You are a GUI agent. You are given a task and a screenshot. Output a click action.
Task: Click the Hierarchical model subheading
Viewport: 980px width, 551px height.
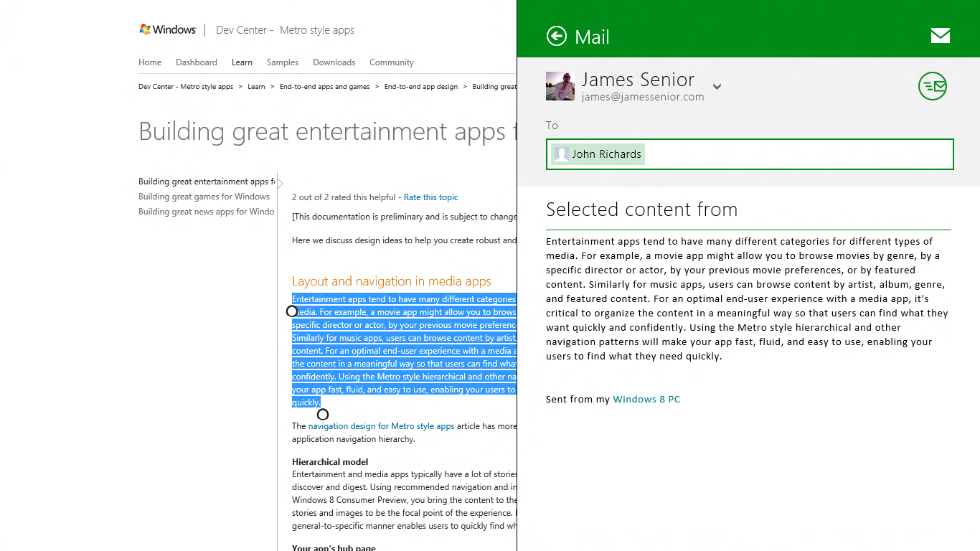330,462
